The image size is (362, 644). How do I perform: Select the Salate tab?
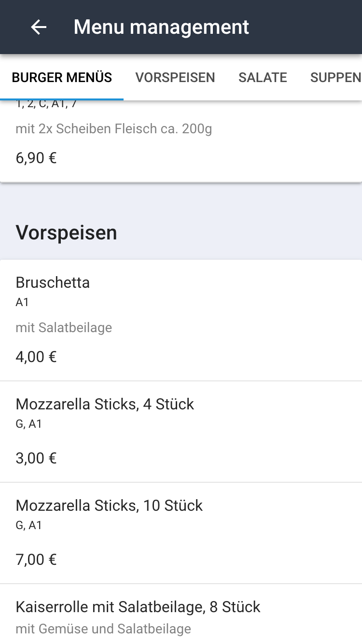[x=263, y=77]
